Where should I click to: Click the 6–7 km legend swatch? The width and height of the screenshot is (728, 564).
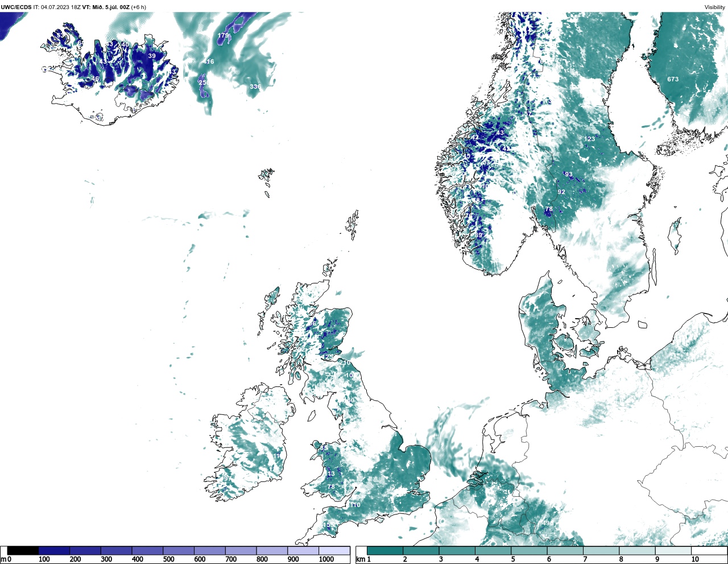[x=565, y=550]
